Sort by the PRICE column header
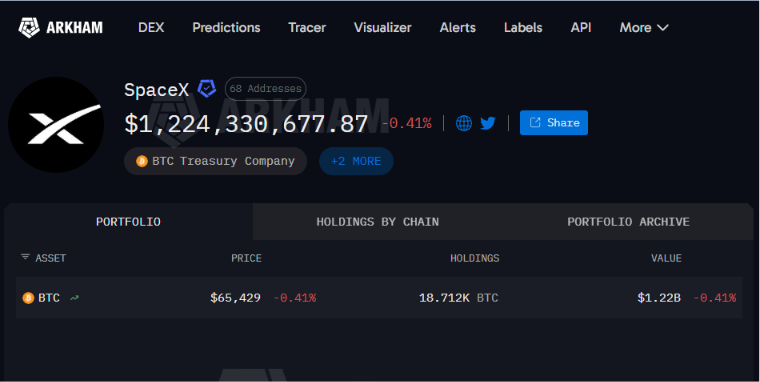 pos(246,258)
